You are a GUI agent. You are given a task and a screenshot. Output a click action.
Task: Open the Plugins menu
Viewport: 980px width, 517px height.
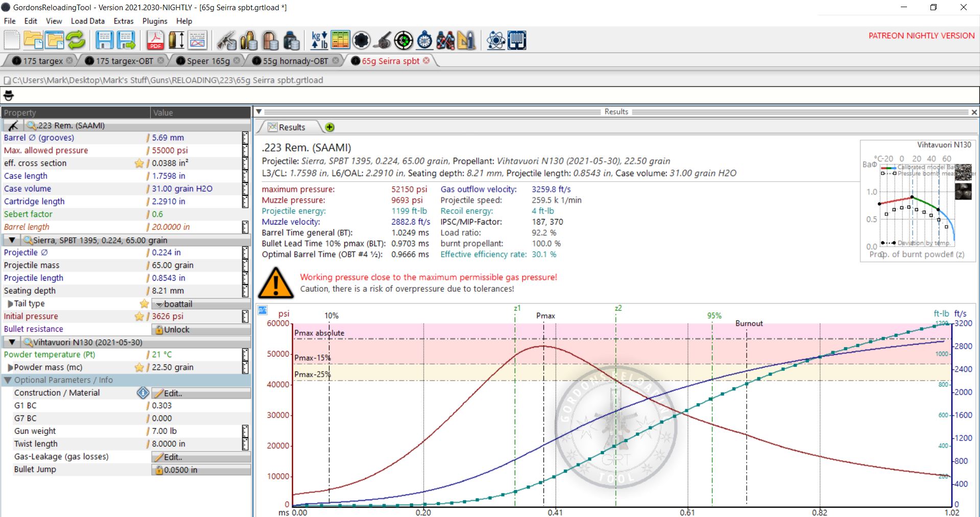tap(155, 21)
